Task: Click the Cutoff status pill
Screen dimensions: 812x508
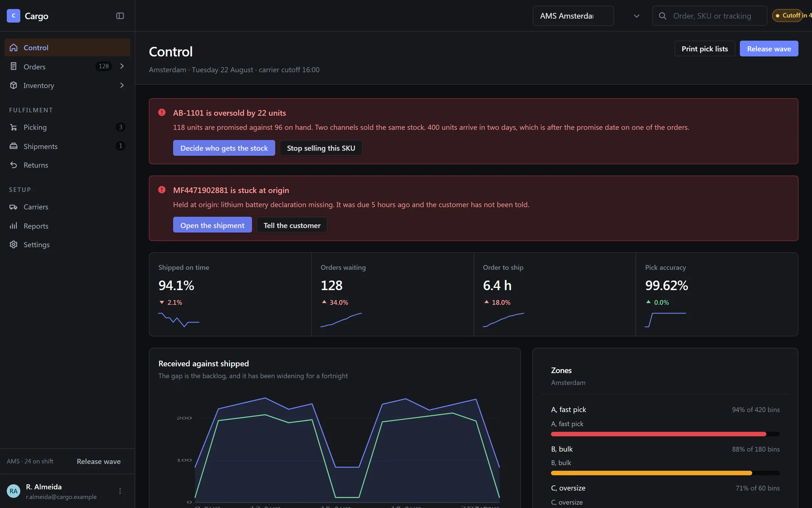Action: tap(792, 15)
